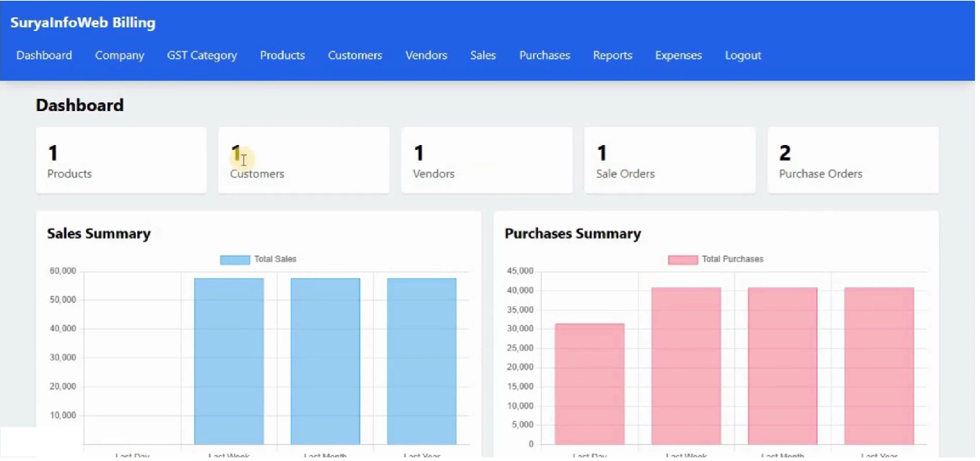This screenshot has height=461, width=980.
Task: Toggle the Total Purchases legend swatch
Action: pos(682,258)
